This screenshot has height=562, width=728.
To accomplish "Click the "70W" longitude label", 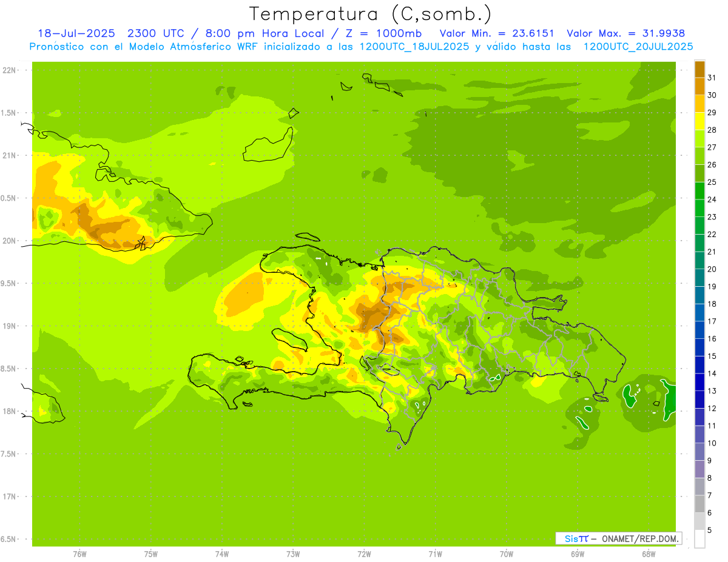I will (507, 554).
